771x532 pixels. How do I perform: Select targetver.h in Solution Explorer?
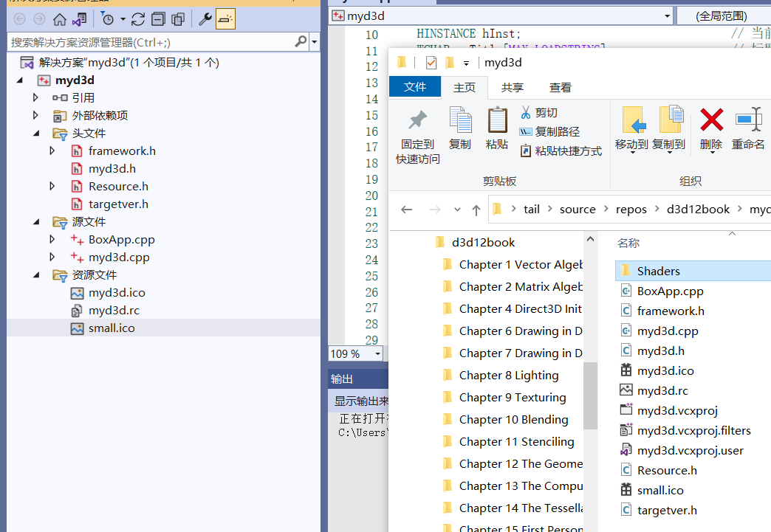(x=118, y=204)
